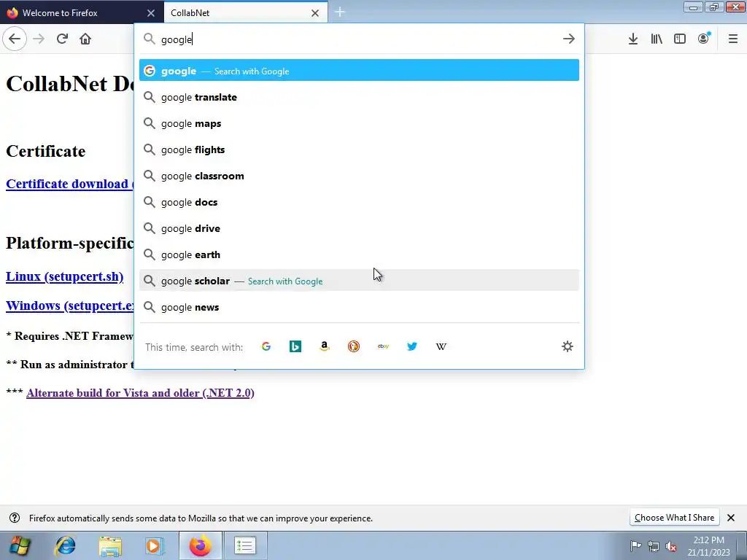The height and width of the screenshot is (560, 747).
Task: Search this time with Twitter
Action: click(x=412, y=346)
